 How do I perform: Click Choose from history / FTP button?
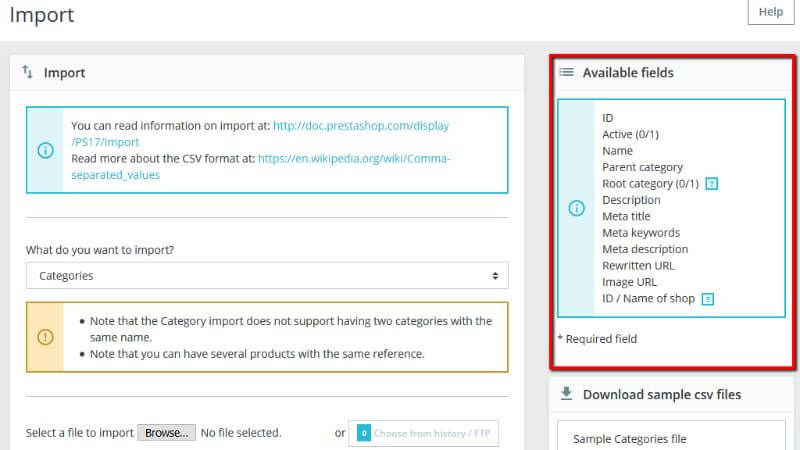pyautogui.click(x=423, y=433)
